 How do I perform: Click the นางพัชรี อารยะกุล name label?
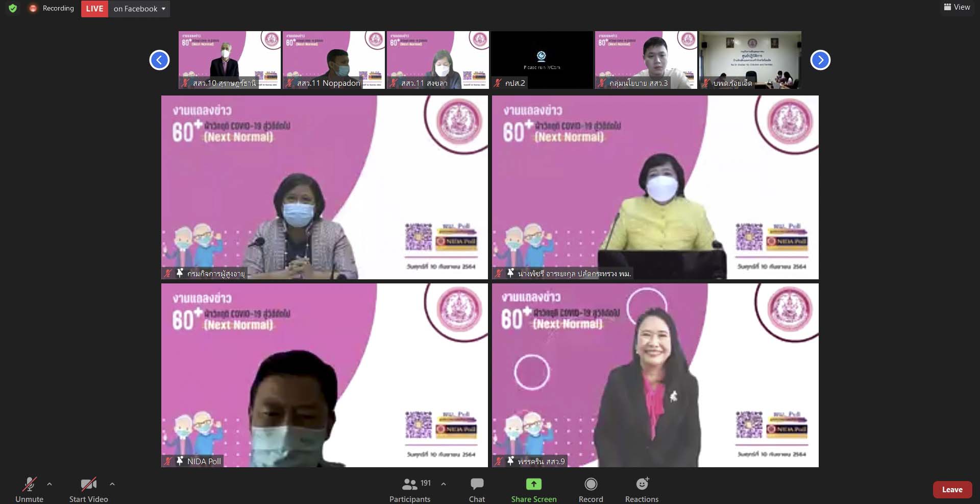click(x=574, y=274)
